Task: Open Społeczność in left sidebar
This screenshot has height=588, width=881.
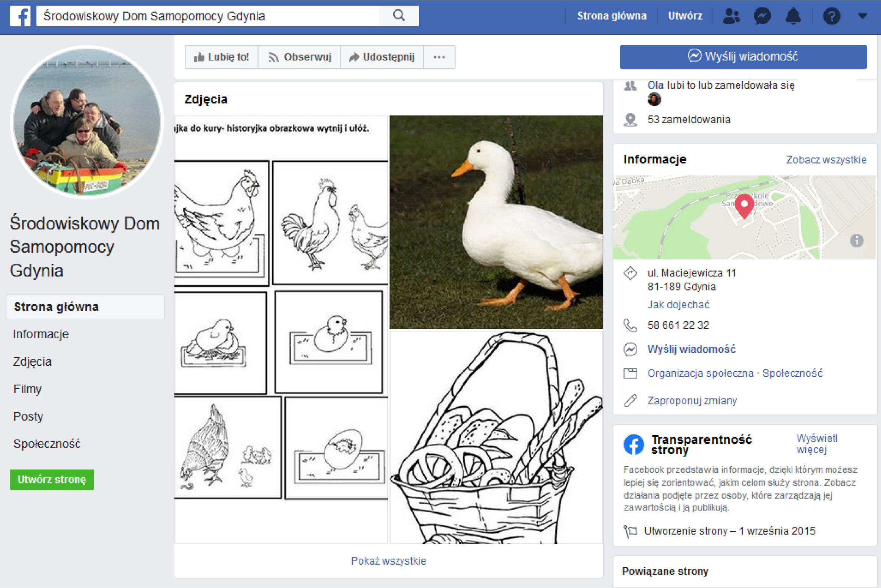Action: [x=47, y=444]
